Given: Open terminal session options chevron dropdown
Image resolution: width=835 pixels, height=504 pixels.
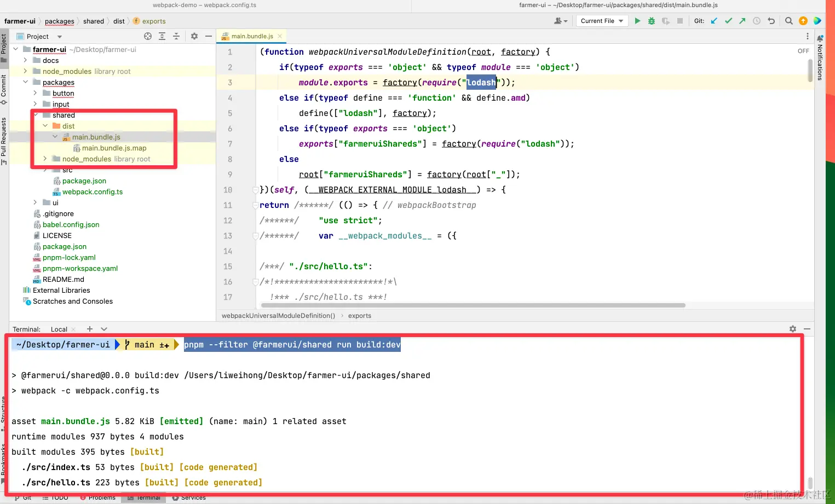Looking at the screenshot, I should pyautogui.click(x=104, y=329).
